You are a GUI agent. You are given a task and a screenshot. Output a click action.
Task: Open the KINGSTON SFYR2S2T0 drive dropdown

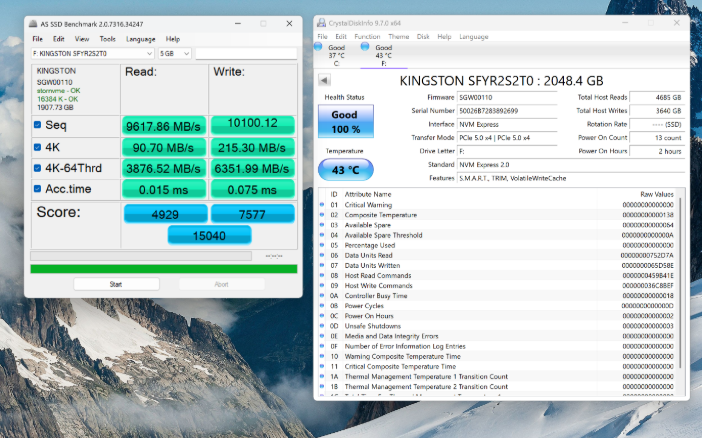(x=93, y=53)
